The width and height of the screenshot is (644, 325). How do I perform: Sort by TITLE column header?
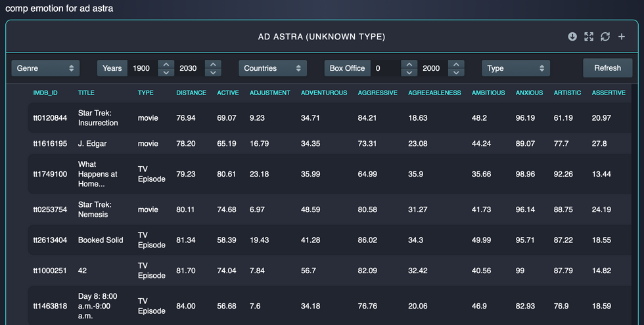pos(86,93)
